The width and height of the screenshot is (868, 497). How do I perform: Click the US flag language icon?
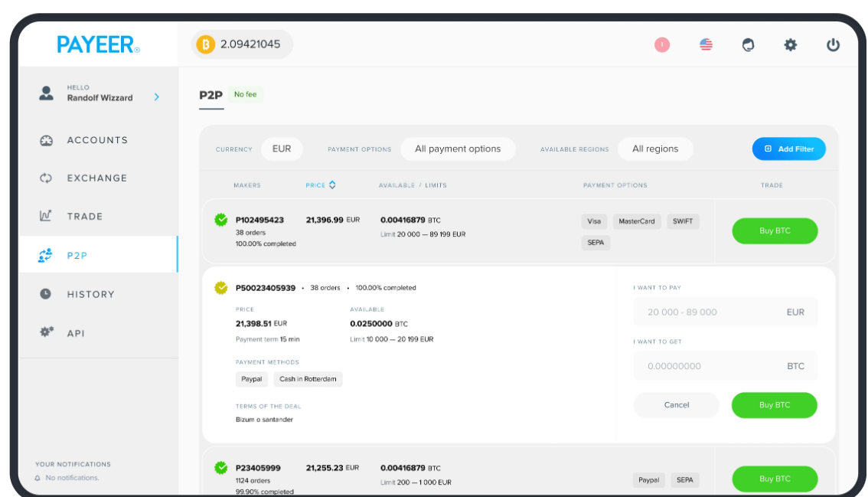tap(706, 45)
